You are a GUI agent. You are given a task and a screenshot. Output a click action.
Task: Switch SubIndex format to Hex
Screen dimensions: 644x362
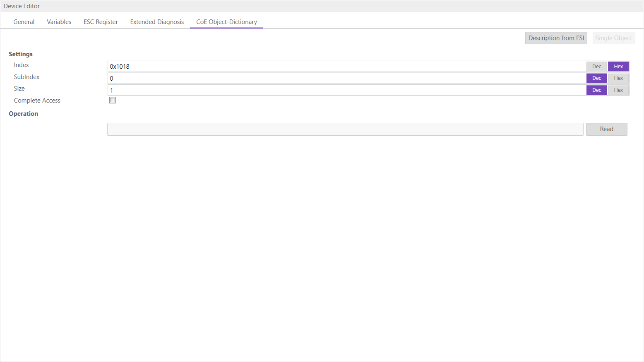(x=618, y=78)
